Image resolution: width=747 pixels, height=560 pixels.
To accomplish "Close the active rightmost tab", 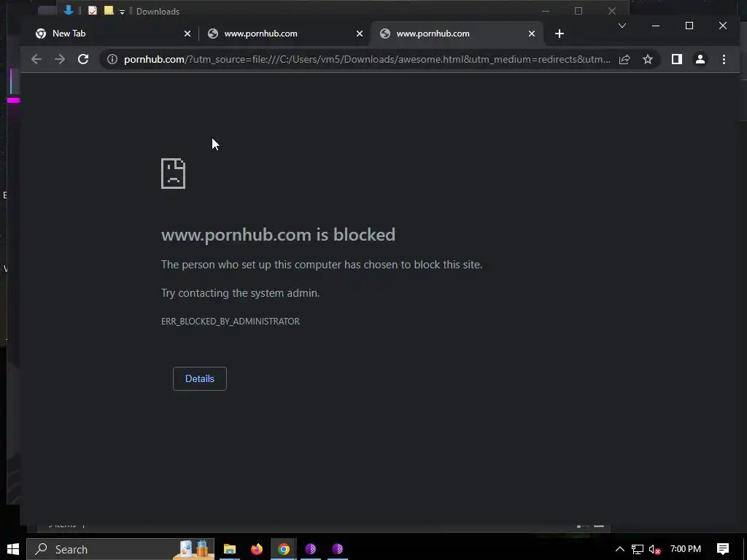I will click(x=532, y=34).
